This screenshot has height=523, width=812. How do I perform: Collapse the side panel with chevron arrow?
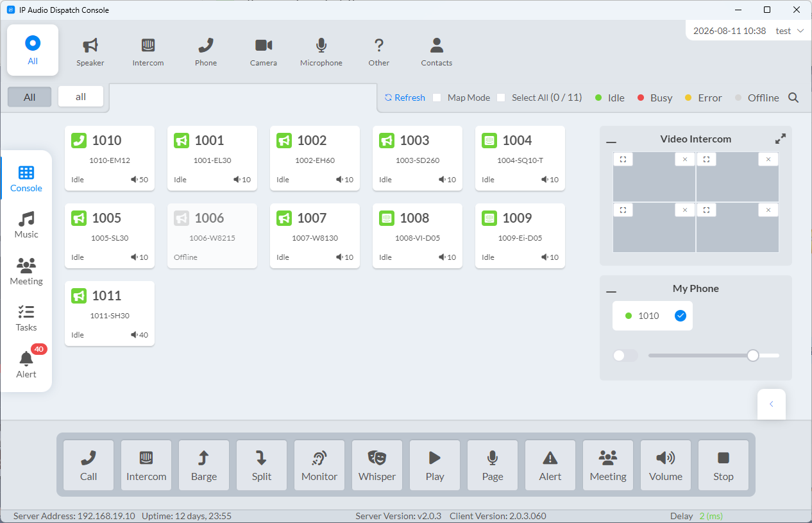(772, 404)
